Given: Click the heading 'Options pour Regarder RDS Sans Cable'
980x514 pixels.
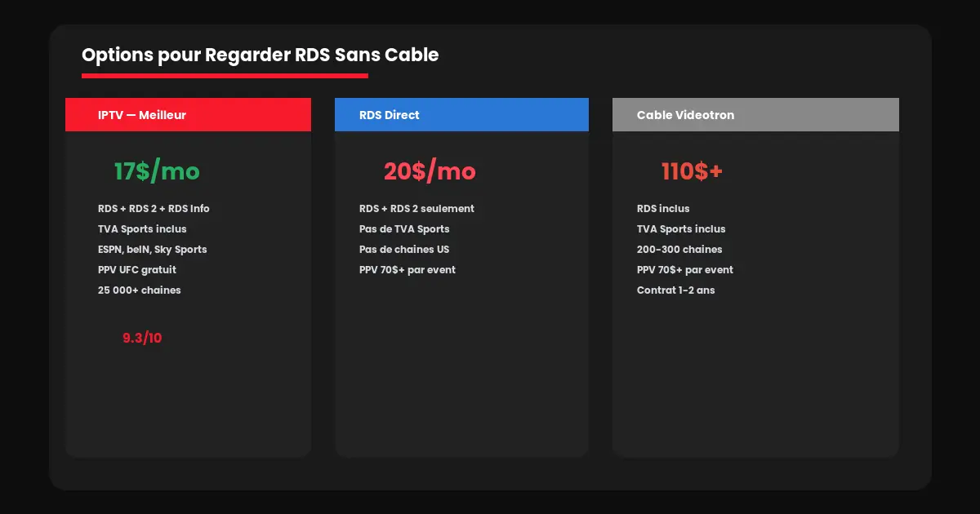Looking at the screenshot, I should (260, 55).
